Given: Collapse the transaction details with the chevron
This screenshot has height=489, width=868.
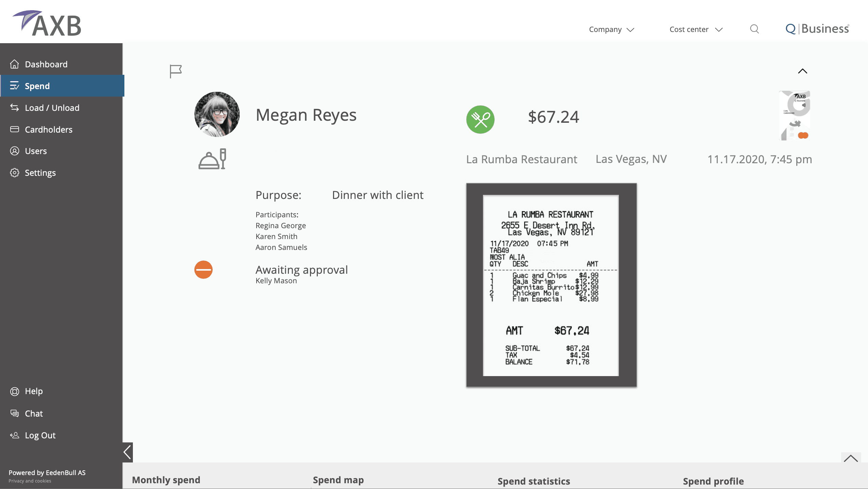Looking at the screenshot, I should [x=802, y=71].
